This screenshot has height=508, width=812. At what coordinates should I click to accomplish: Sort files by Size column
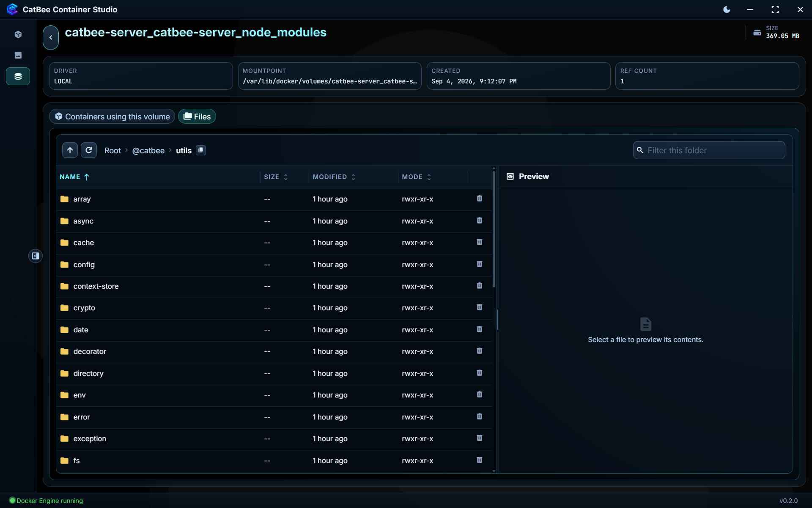276,177
